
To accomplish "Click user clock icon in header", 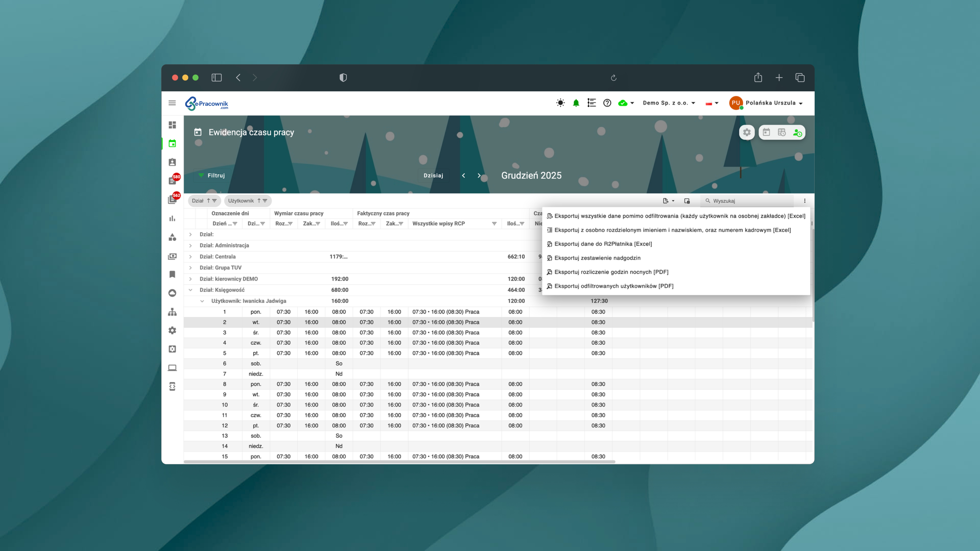I will click(x=797, y=132).
